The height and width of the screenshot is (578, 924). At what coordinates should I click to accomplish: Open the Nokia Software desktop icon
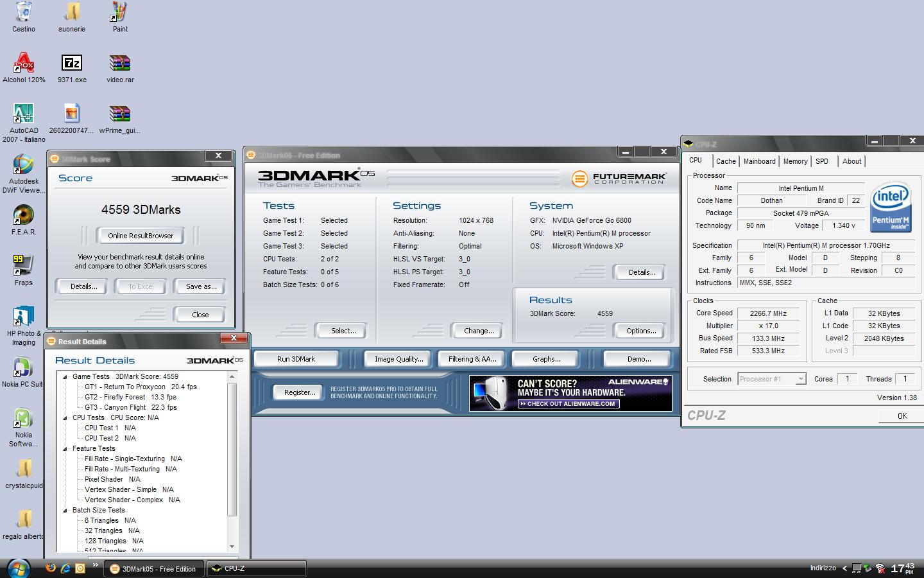[24, 418]
